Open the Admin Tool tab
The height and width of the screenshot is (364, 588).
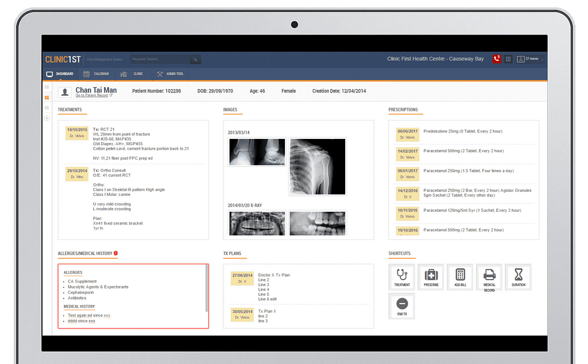170,74
